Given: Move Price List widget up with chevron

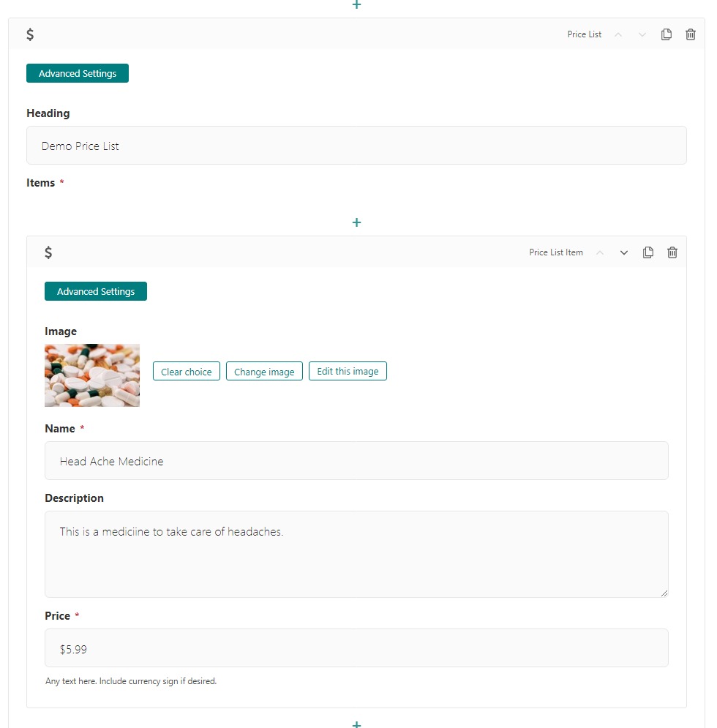Looking at the screenshot, I should 618,34.
